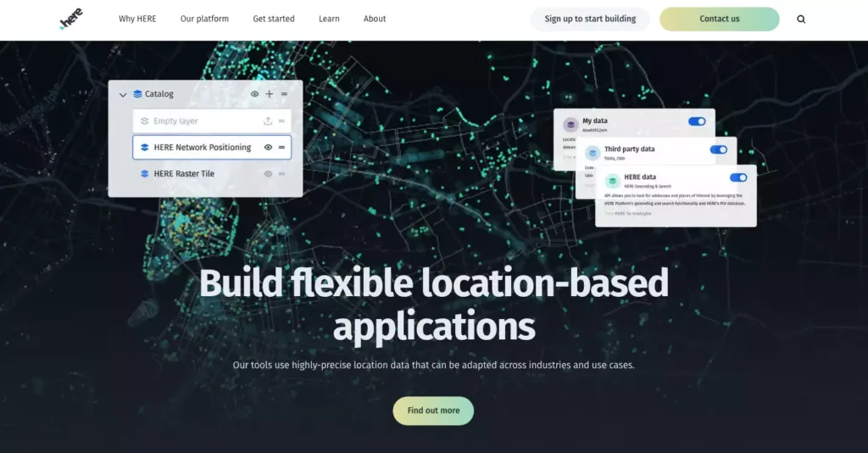Turn off the My data switch

[x=697, y=121]
